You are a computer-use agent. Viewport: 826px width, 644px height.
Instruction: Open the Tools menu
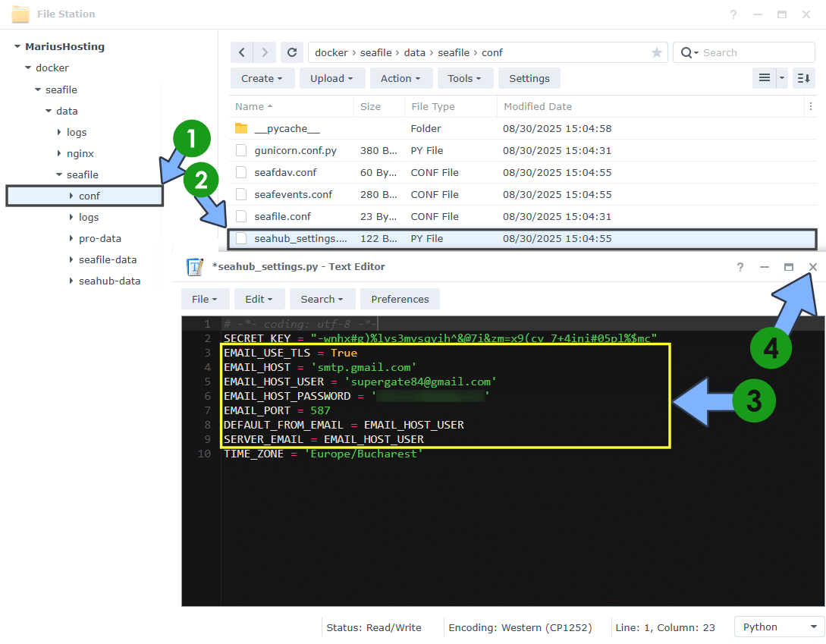pos(464,79)
